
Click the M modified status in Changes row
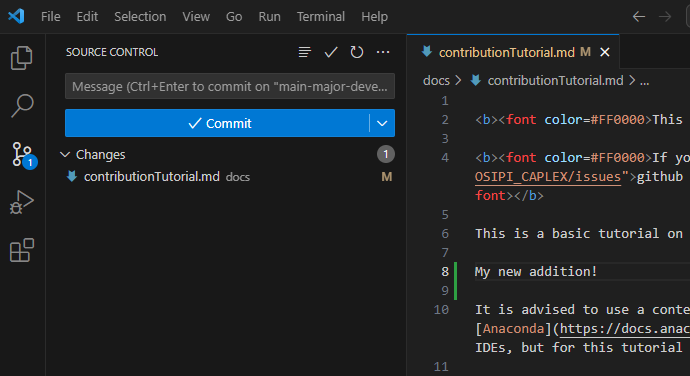pyautogui.click(x=386, y=177)
